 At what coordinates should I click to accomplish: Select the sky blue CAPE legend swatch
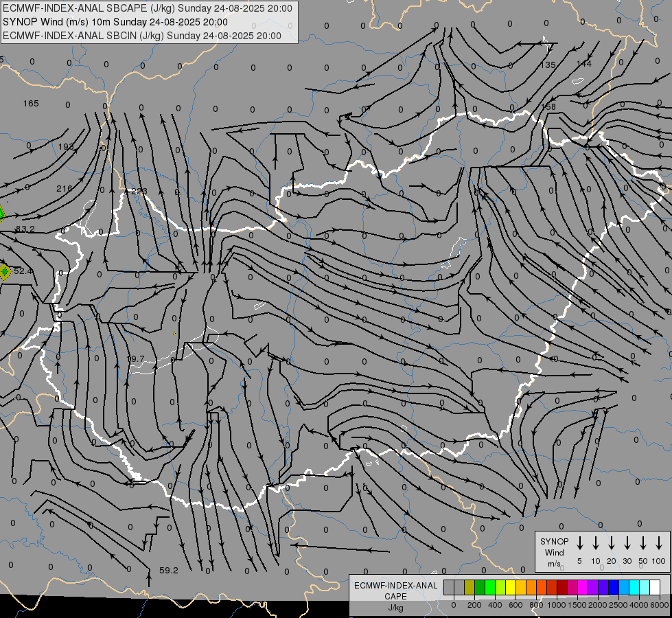click(625, 587)
